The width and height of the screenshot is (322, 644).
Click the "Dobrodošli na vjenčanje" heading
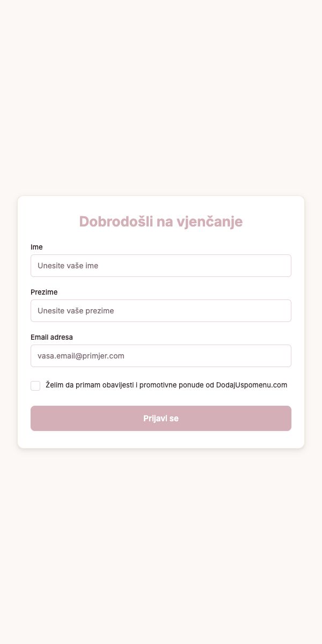click(161, 221)
